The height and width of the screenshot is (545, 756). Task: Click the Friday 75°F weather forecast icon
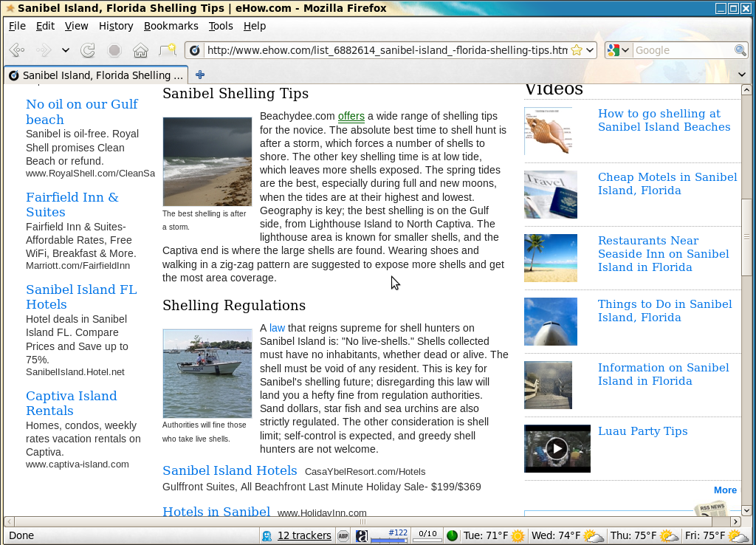pos(738,536)
